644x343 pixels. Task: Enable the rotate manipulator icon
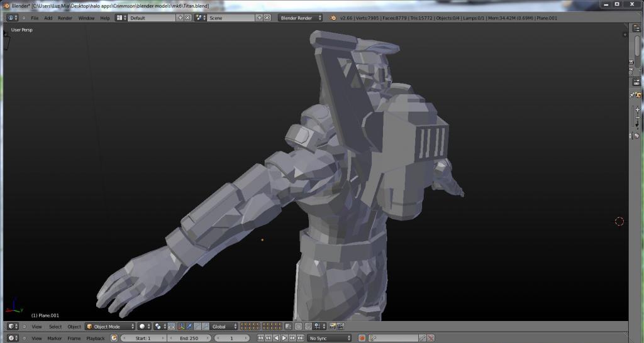point(197,327)
